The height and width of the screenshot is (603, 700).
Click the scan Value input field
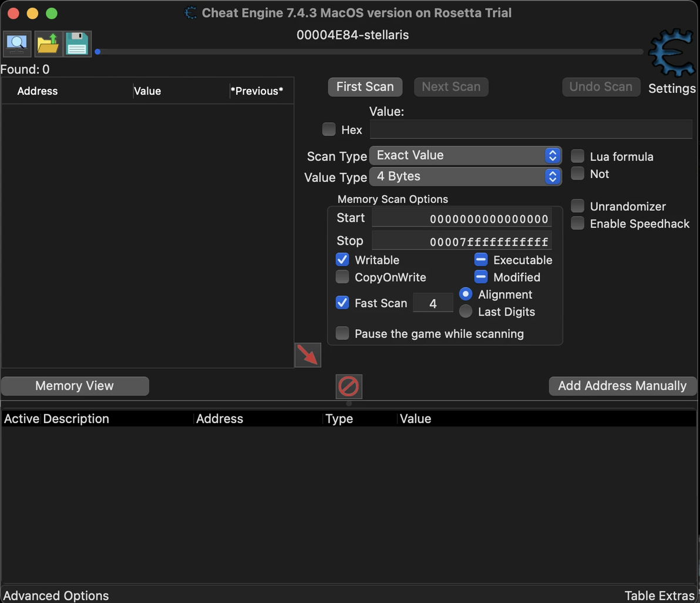[531, 129]
